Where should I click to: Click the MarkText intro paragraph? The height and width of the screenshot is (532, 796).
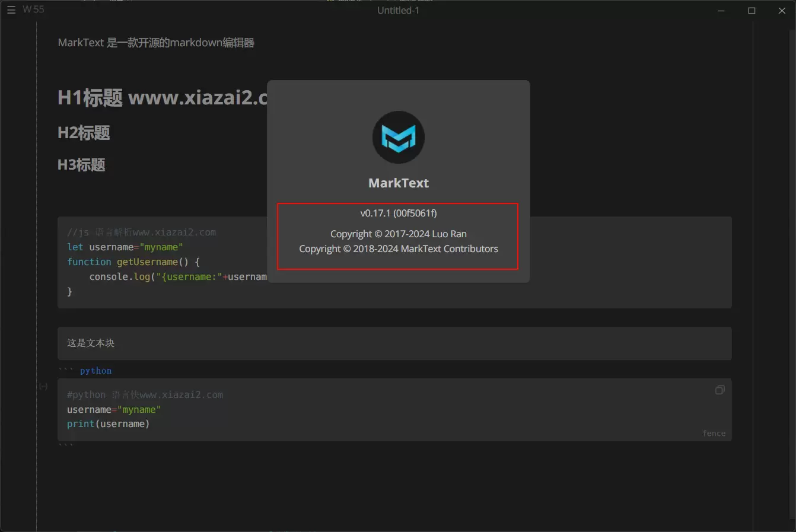(156, 43)
